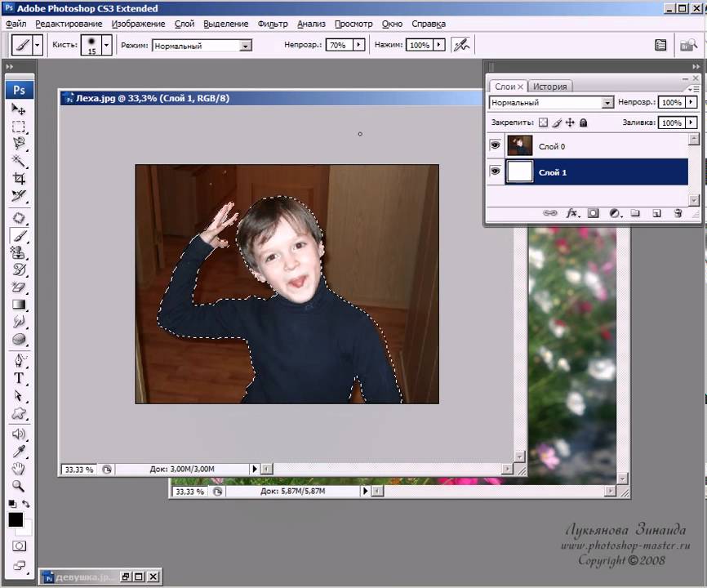The height and width of the screenshot is (588, 707).
Task: Open the fx layer styles menu
Action: point(572,213)
